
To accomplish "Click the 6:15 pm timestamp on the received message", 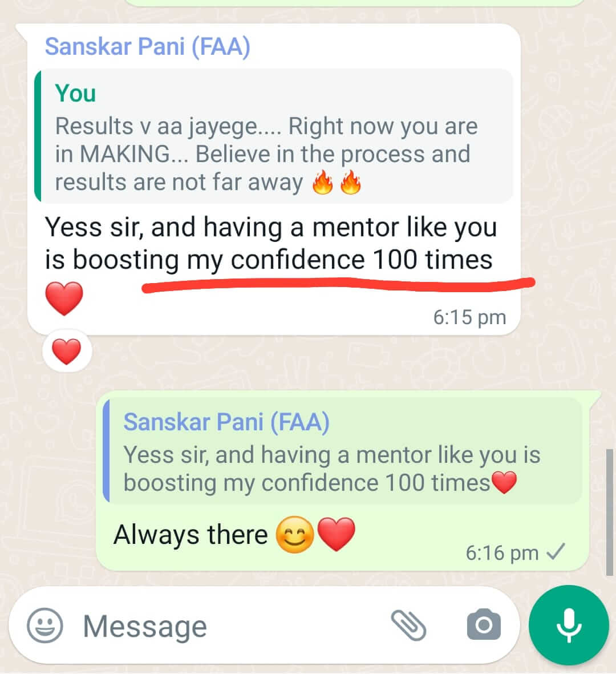I will 469,317.
